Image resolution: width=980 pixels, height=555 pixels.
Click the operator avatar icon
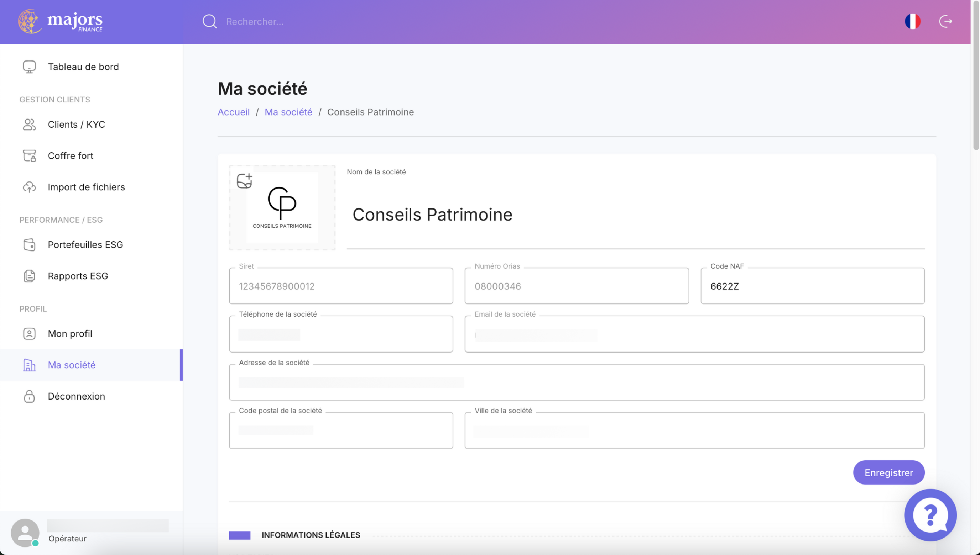point(25,533)
